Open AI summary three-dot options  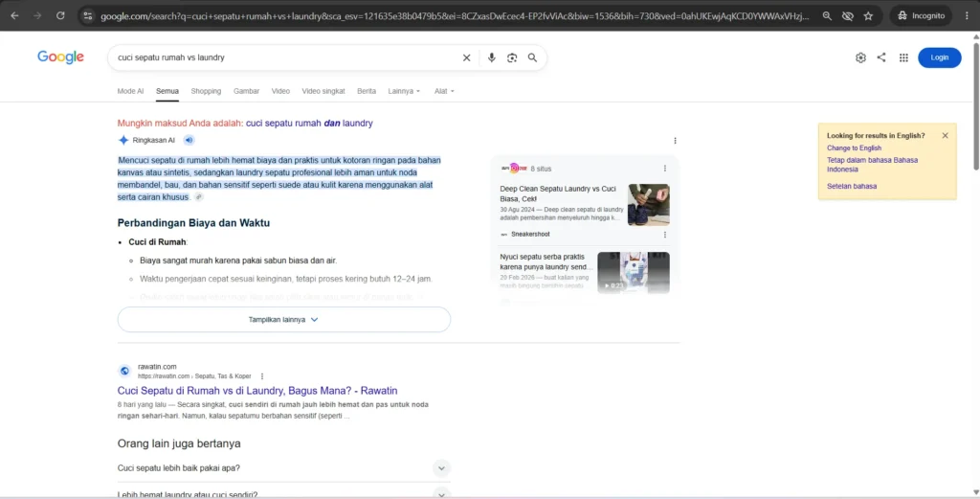675,141
